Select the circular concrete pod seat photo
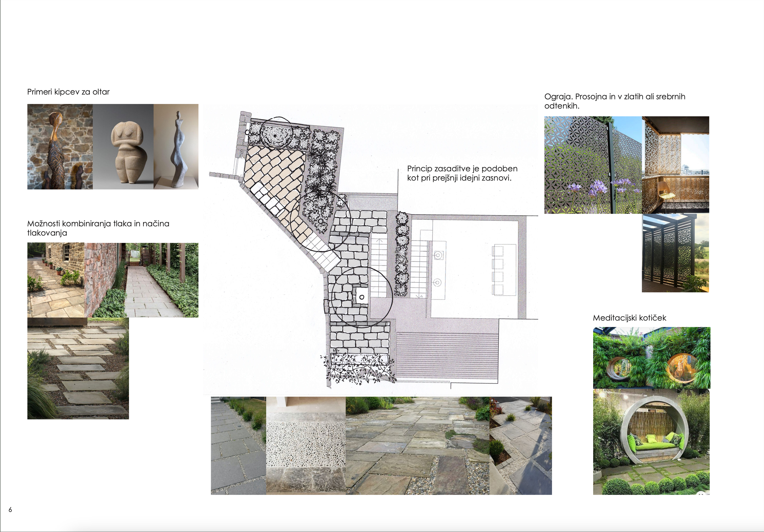764x532 pixels. (651, 442)
